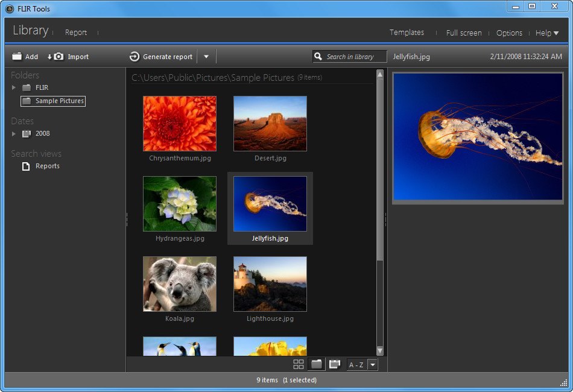
Task: Click the Add folder toolbar icon
Action: [x=17, y=56]
